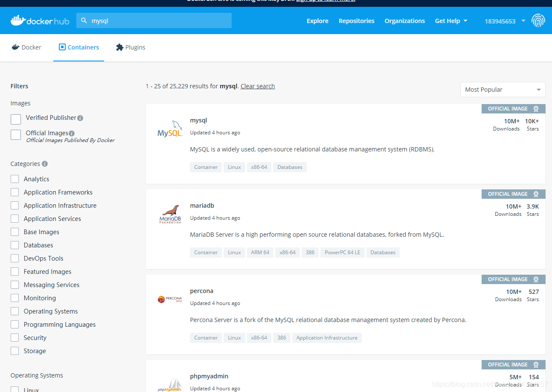
Task: Expand the 183945653 account menu
Action: click(505, 21)
